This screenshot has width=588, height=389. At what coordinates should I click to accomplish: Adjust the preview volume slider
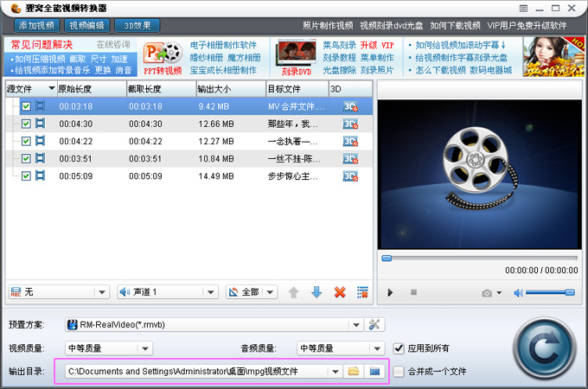tap(550, 292)
